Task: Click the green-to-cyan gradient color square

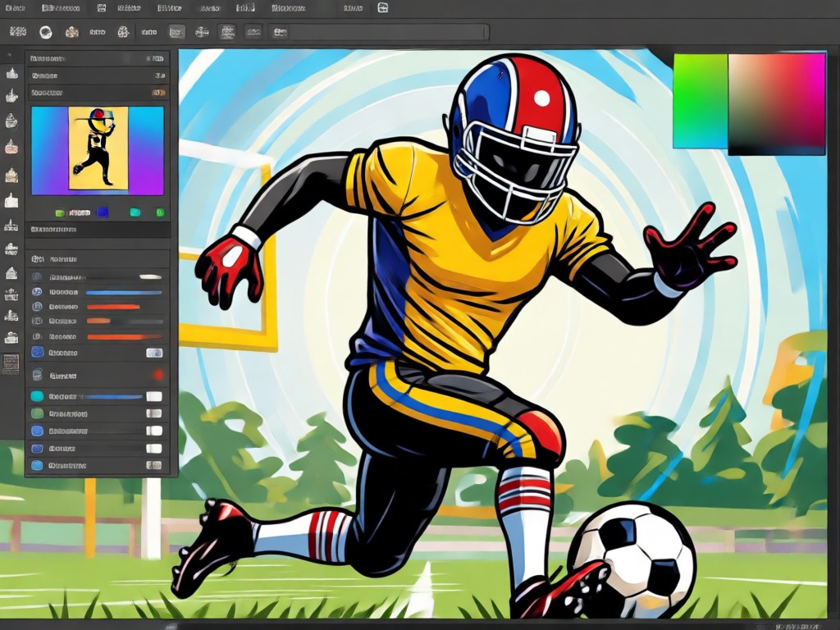Action: [x=701, y=101]
